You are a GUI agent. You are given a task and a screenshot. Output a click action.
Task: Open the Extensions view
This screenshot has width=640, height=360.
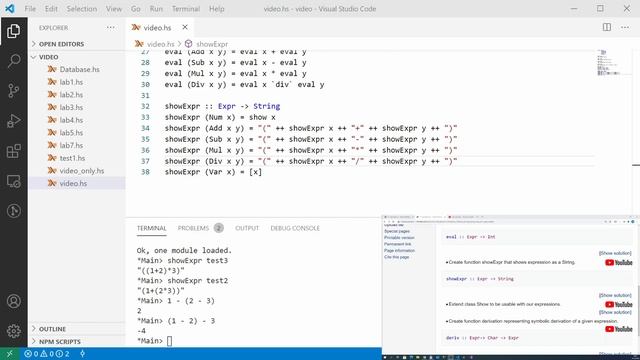pyautogui.click(x=13, y=151)
